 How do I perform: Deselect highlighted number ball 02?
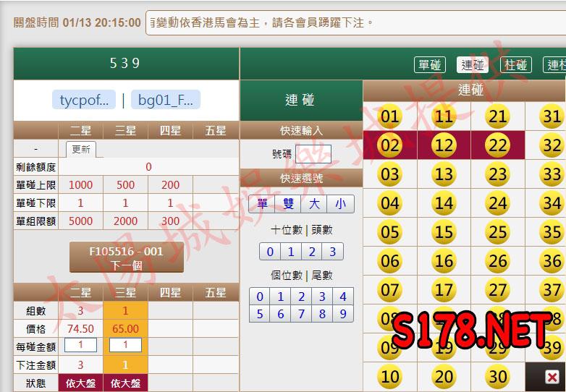click(389, 145)
